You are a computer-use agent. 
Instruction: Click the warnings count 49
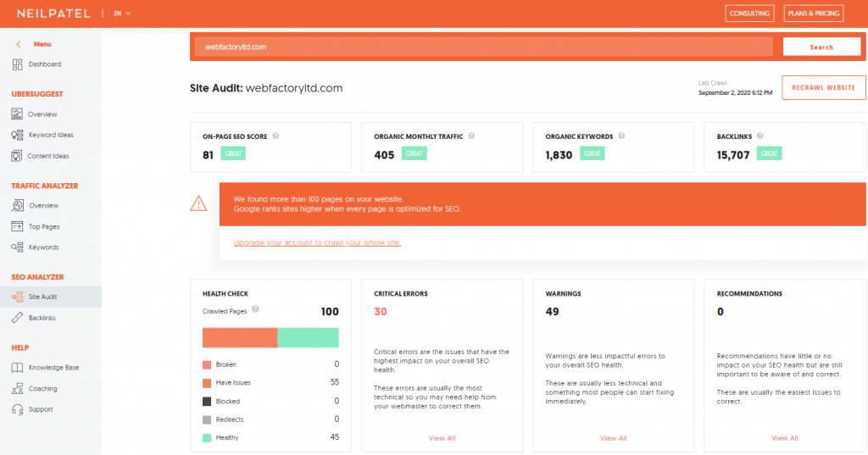(x=552, y=312)
